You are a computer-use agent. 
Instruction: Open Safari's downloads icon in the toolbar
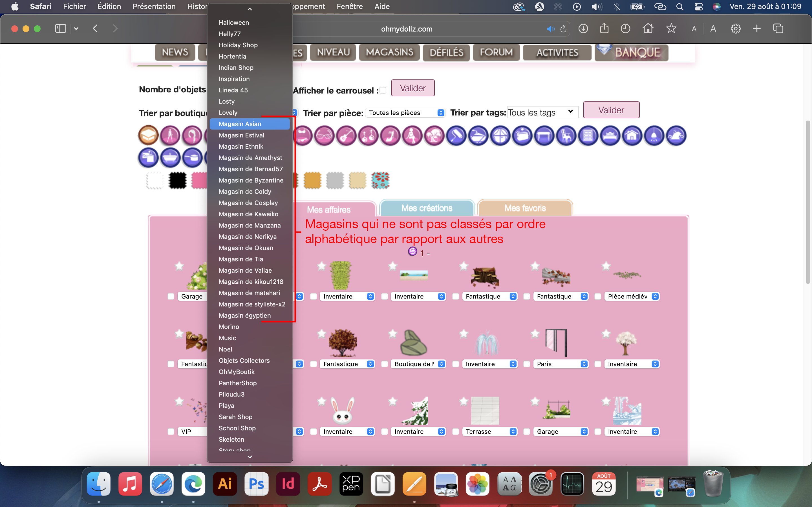pos(583,29)
